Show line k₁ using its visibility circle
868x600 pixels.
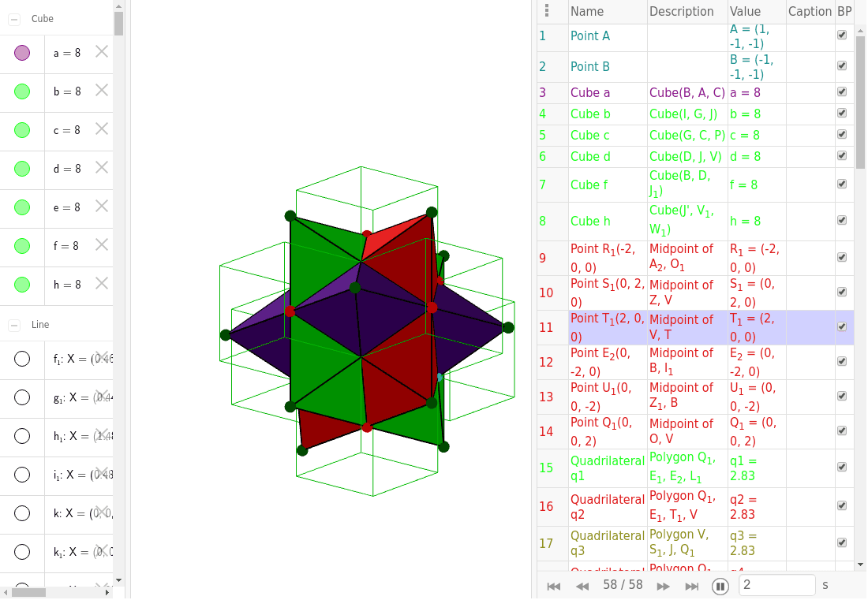point(22,552)
